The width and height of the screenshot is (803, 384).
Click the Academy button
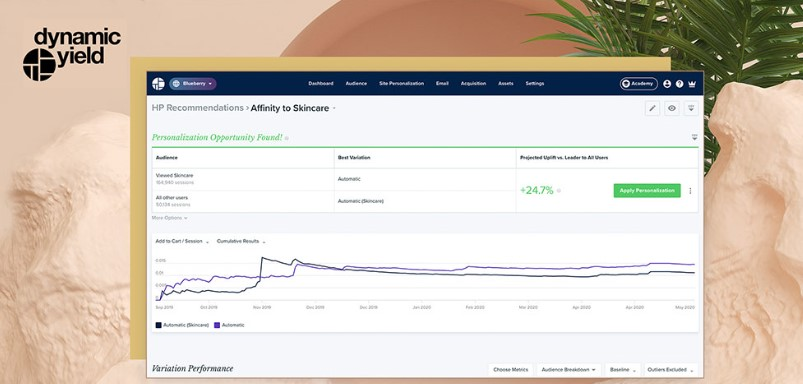[x=639, y=83]
